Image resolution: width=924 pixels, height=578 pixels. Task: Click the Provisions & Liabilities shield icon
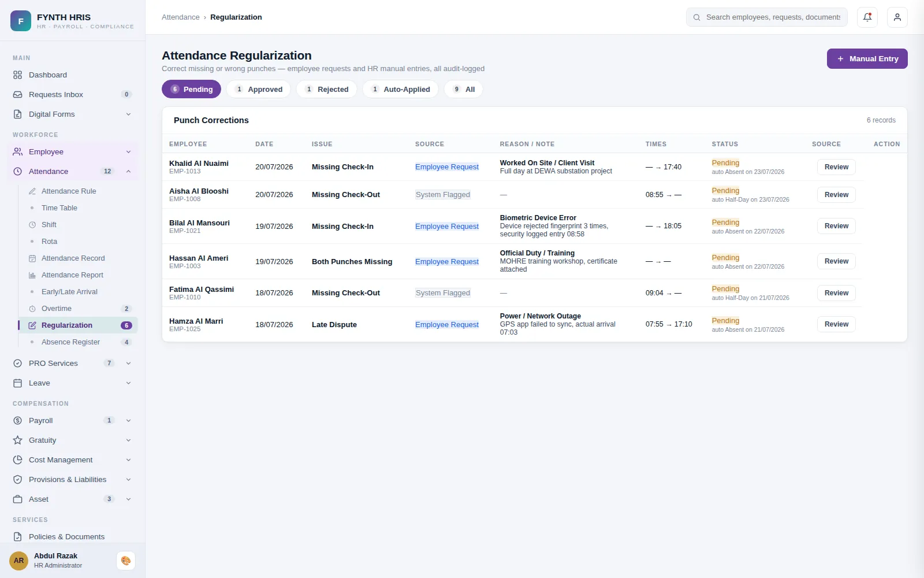(18, 480)
